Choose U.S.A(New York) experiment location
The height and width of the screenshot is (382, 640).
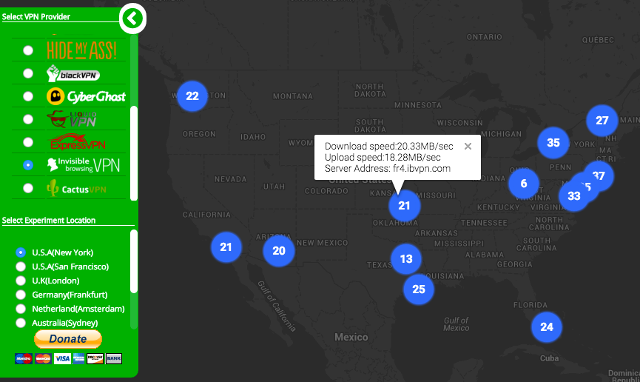point(21,253)
